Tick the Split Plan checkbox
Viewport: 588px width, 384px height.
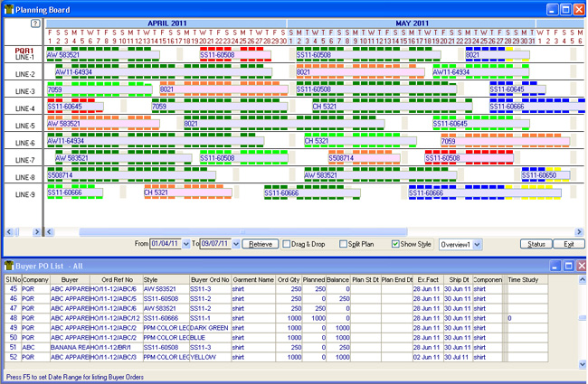pos(343,244)
